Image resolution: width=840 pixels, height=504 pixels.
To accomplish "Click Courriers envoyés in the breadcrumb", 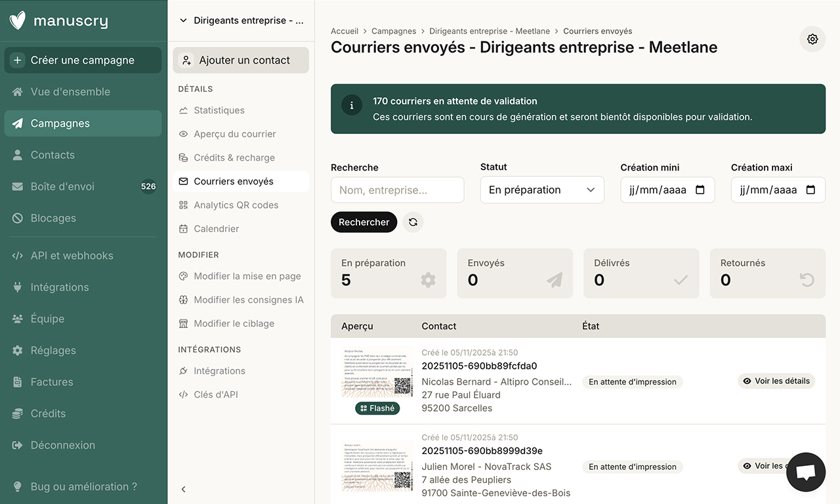I will point(598,30).
